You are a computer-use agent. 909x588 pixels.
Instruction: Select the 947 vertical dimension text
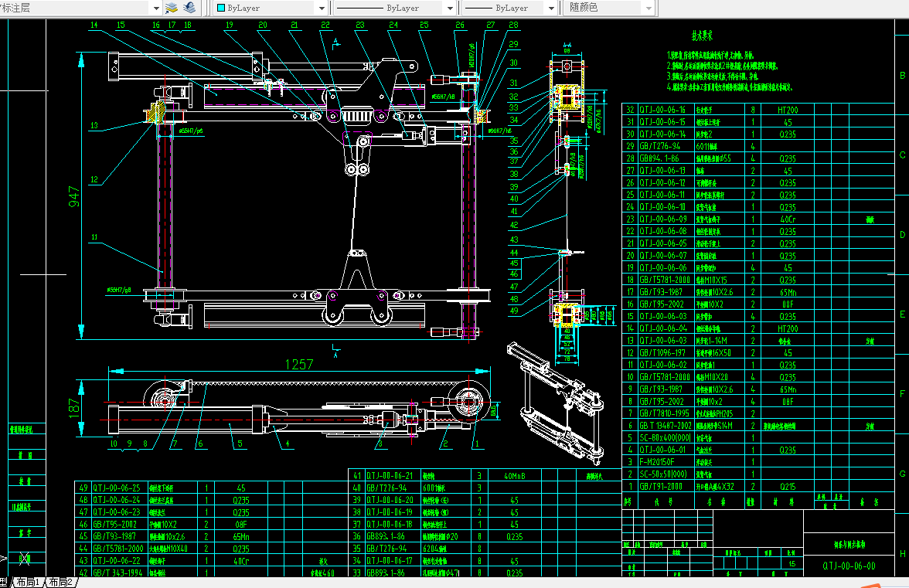(74, 197)
